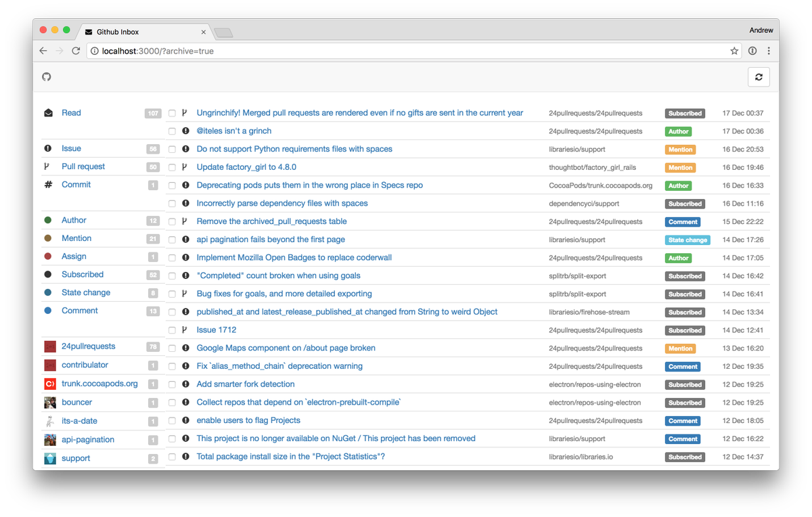Click the 107 count badge beside Read
Image resolution: width=812 pixels, height=517 pixels.
153,113
